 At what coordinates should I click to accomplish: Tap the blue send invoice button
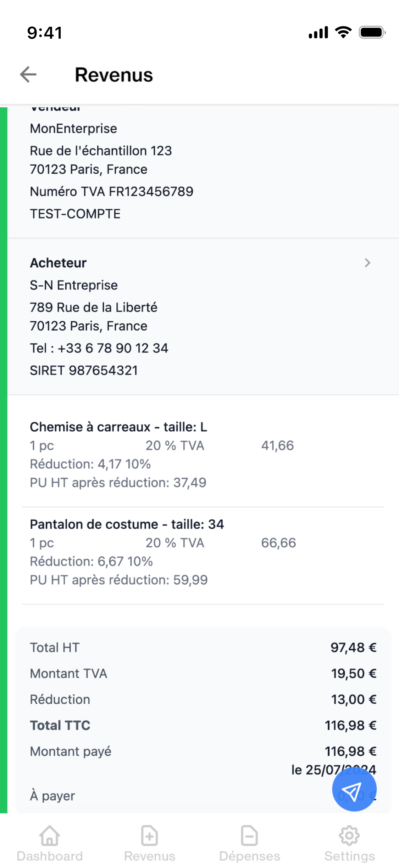click(x=354, y=789)
